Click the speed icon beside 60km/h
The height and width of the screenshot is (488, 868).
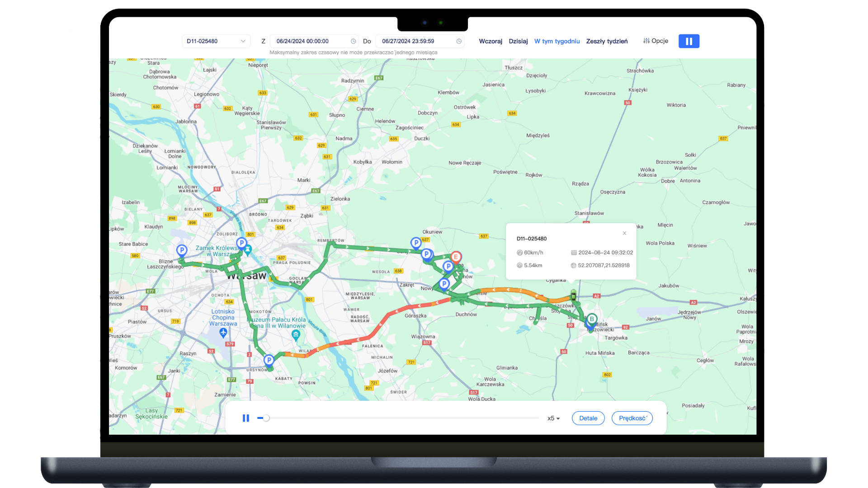pyautogui.click(x=520, y=253)
